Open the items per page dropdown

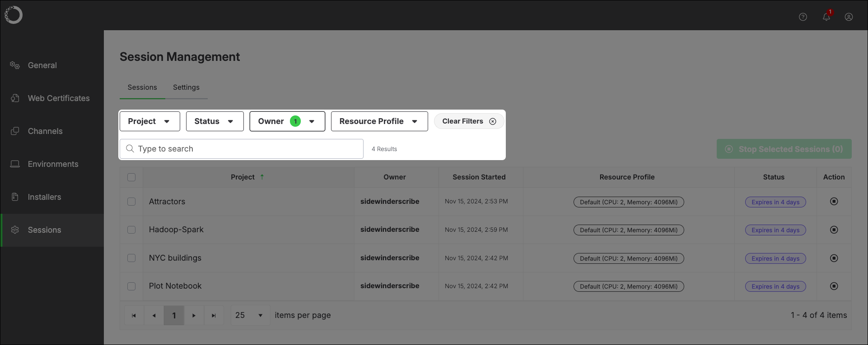point(250,316)
